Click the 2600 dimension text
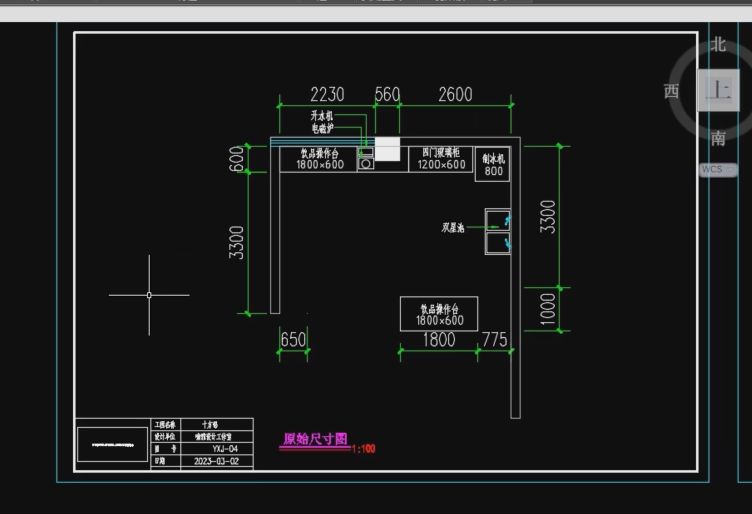Viewport: 752px width, 514px height. coord(455,95)
